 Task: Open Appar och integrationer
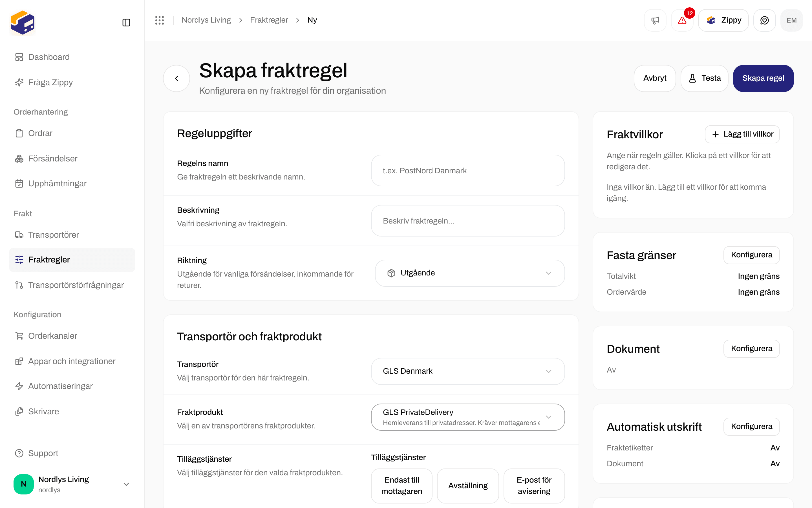(72, 361)
